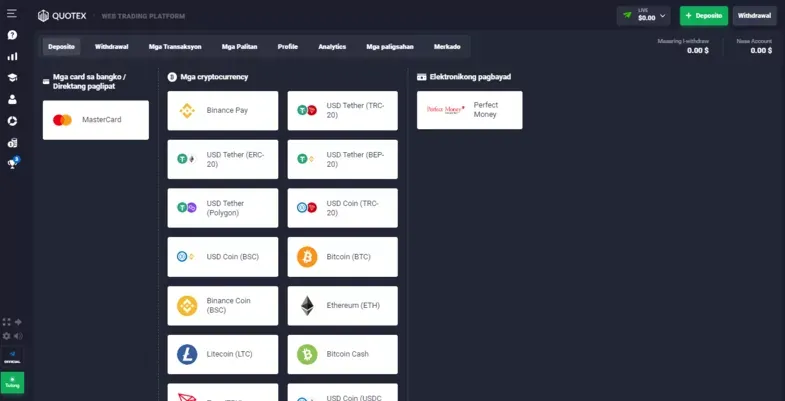This screenshot has width=785, height=401.
Task: Open the Mga Palitan tab
Action: pyautogui.click(x=239, y=47)
